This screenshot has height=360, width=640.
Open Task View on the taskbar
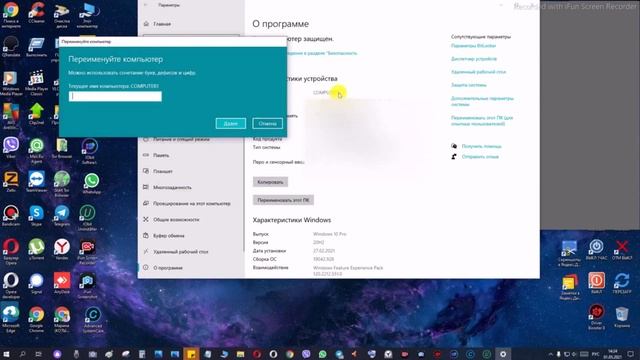tap(38, 354)
